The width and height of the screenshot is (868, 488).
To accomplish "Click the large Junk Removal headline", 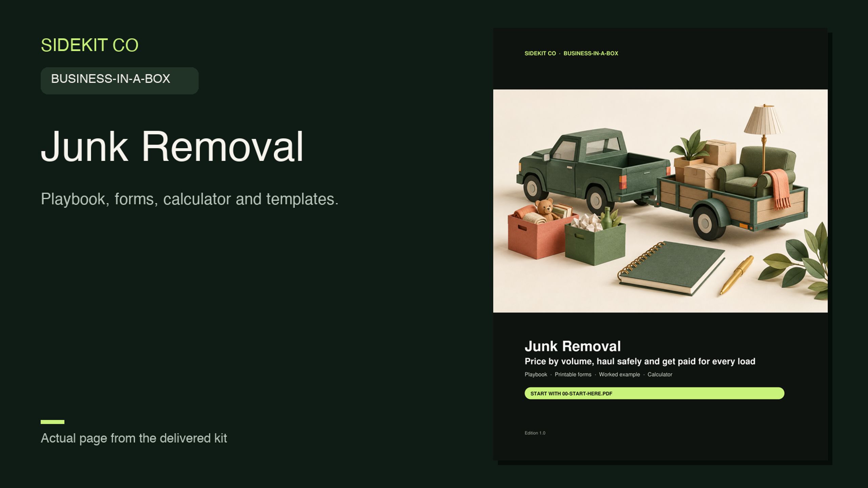I will point(172,147).
